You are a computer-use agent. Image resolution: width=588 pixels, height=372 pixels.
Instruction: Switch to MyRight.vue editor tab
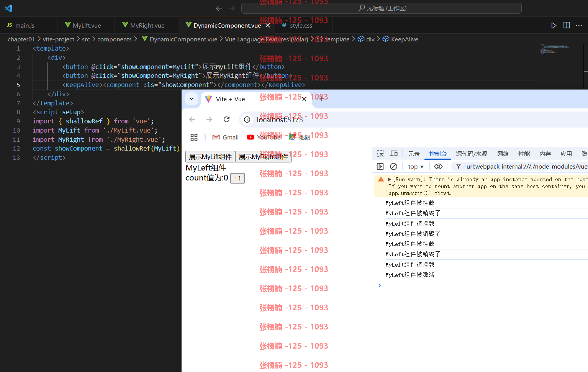pyautogui.click(x=146, y=25)
